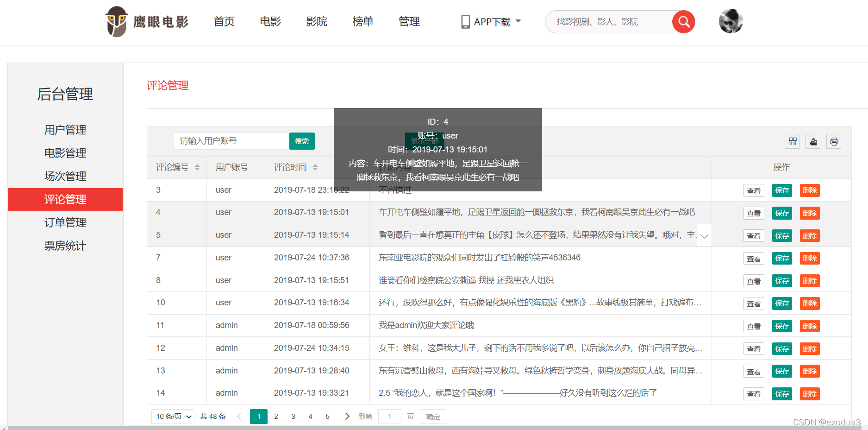
Task: Click the print table icon
Action: point(833,141)
